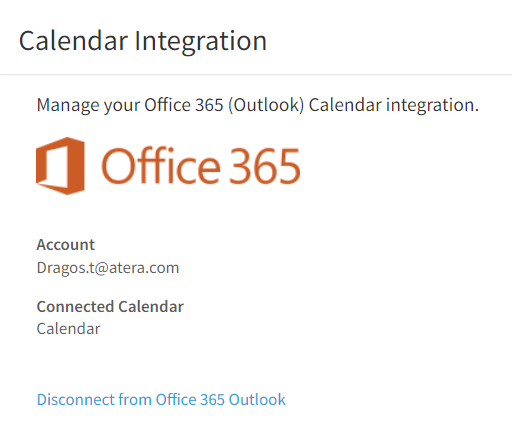Click the 365 digits in the logo
The height and width of the screenshot is (446, 512).
(x=265, y=166)
